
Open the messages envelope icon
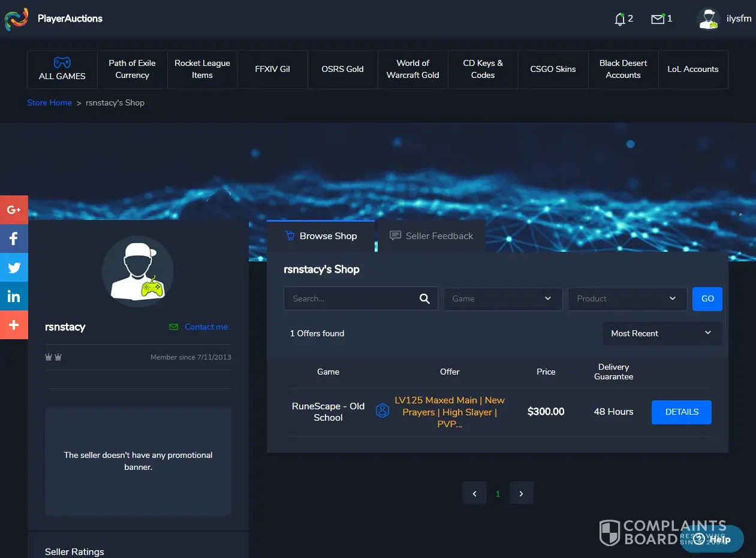(658, 19)
